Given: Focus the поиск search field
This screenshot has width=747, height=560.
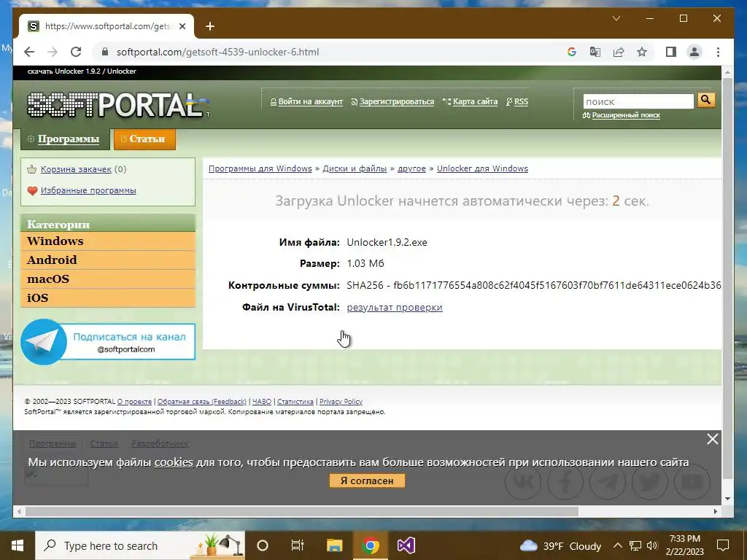Looking at the screenshot, I should (638, 101).
